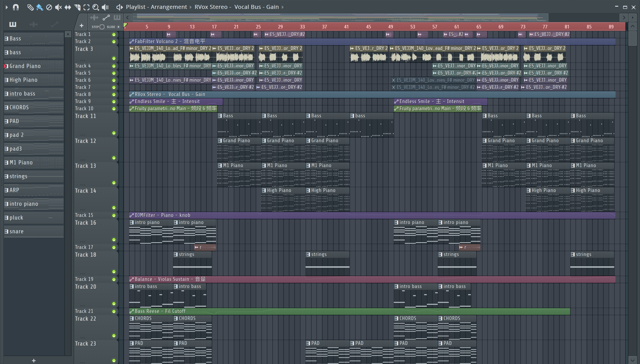The width and height of the screenshot is (640, 364).
Task: Mute Track 15 via green LED
Action: [114, 215]
